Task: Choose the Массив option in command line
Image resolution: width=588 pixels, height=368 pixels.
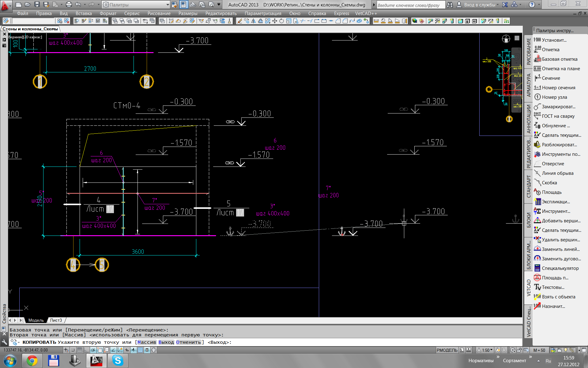Action: [x=146, y=342]
